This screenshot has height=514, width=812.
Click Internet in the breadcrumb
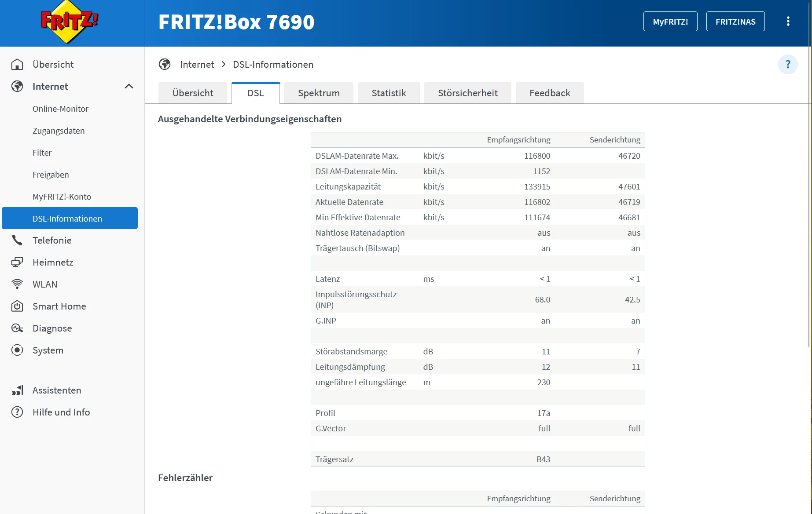(197, 65)
